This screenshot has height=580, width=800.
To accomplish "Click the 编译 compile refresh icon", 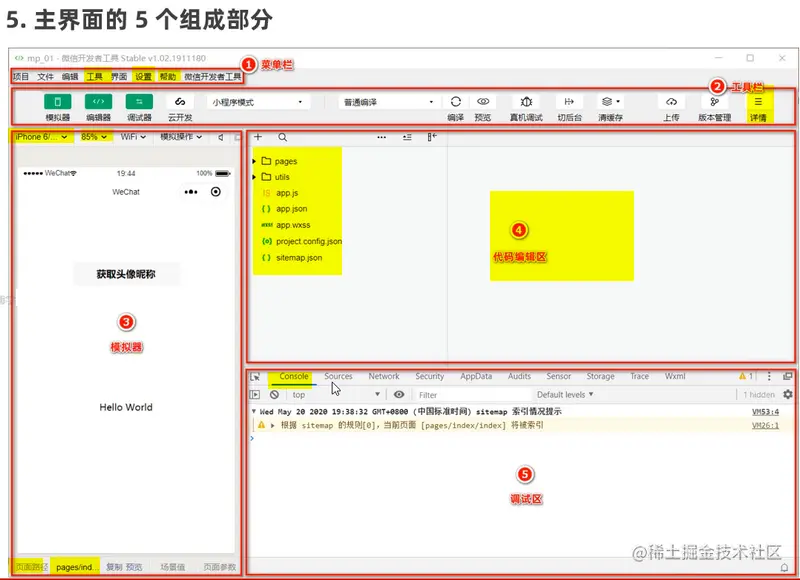I will pos(456,102).
